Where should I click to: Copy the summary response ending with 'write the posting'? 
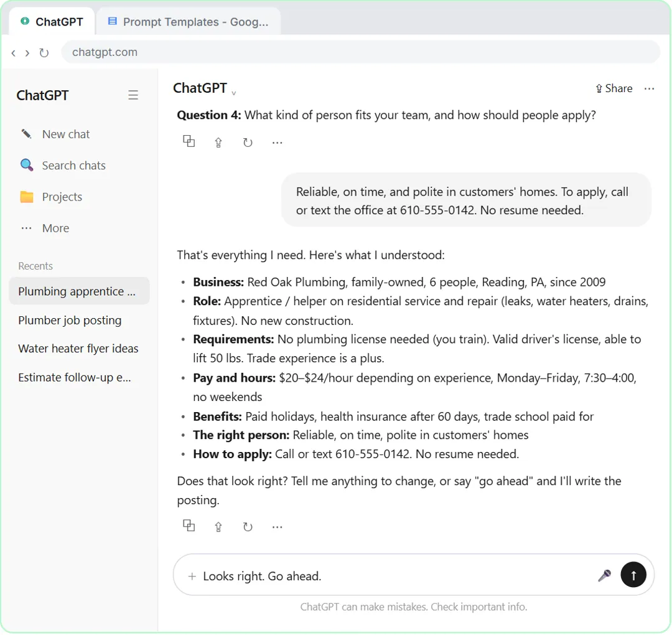[189, 525]
